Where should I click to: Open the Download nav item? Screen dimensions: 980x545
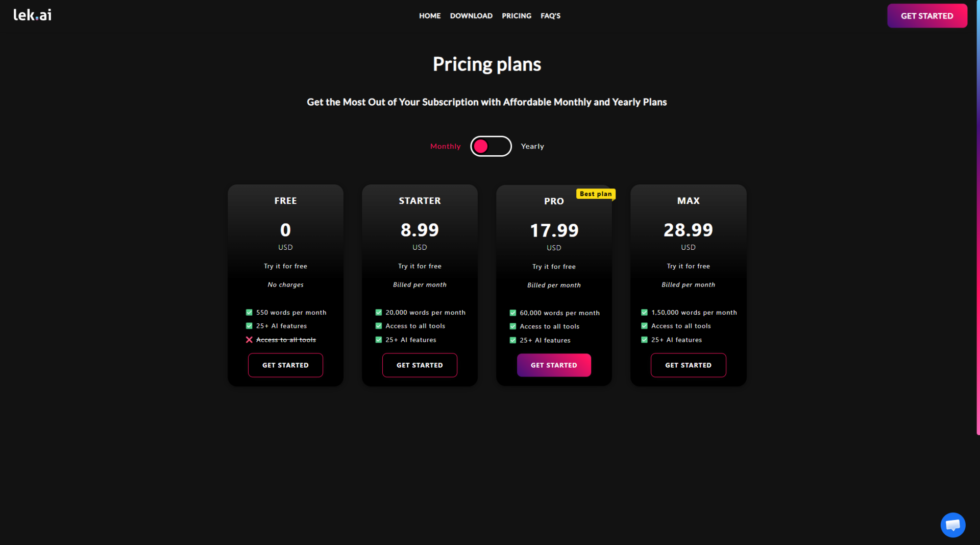click(x=471, y=16)
